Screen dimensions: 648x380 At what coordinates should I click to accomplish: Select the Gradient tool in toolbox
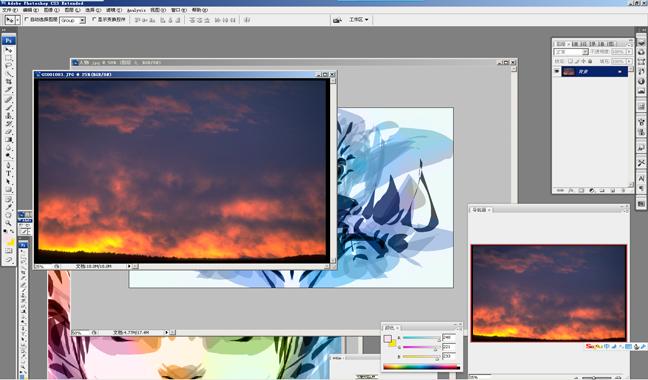(8, 140)
